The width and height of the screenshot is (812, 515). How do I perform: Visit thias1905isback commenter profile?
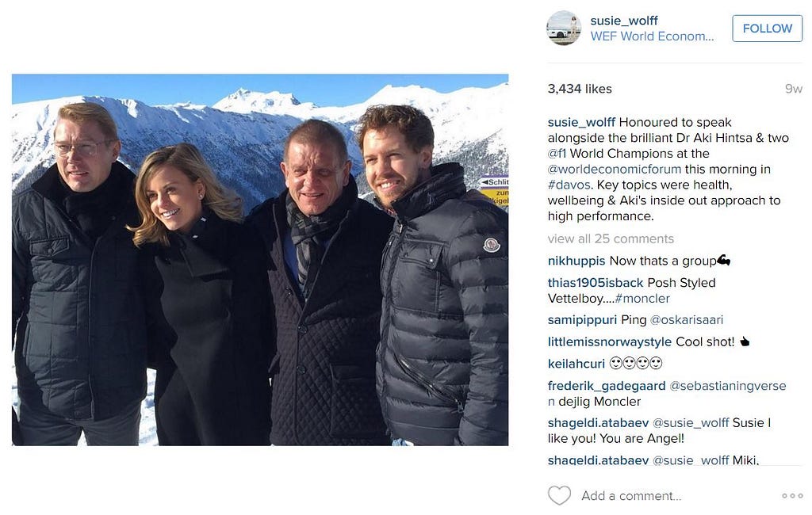point(596,283)
